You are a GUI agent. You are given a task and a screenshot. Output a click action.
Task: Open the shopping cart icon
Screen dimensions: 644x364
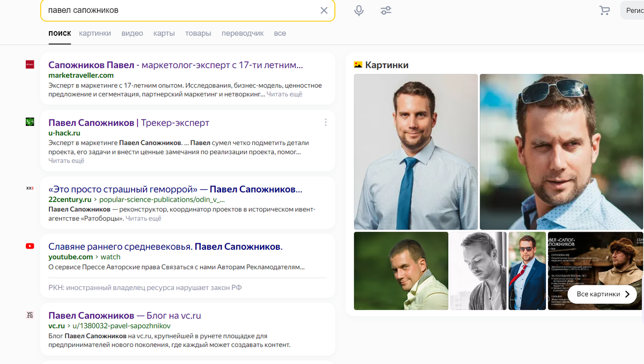605,10
